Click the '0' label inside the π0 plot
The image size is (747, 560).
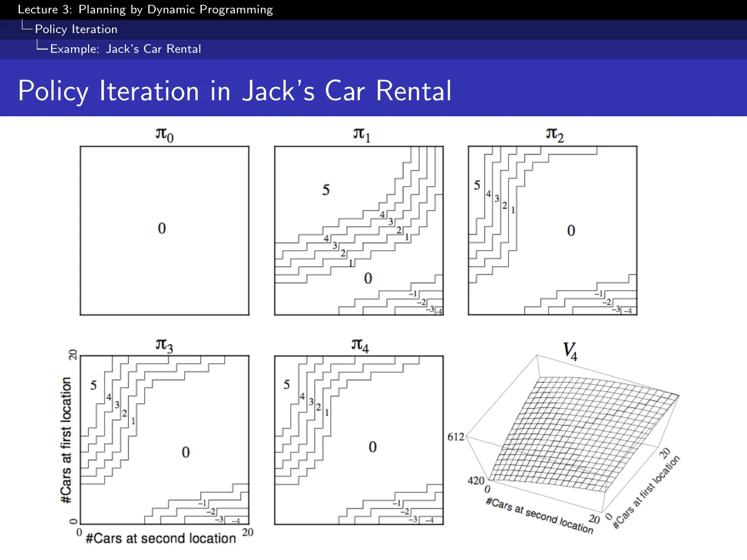click(162, 228)
